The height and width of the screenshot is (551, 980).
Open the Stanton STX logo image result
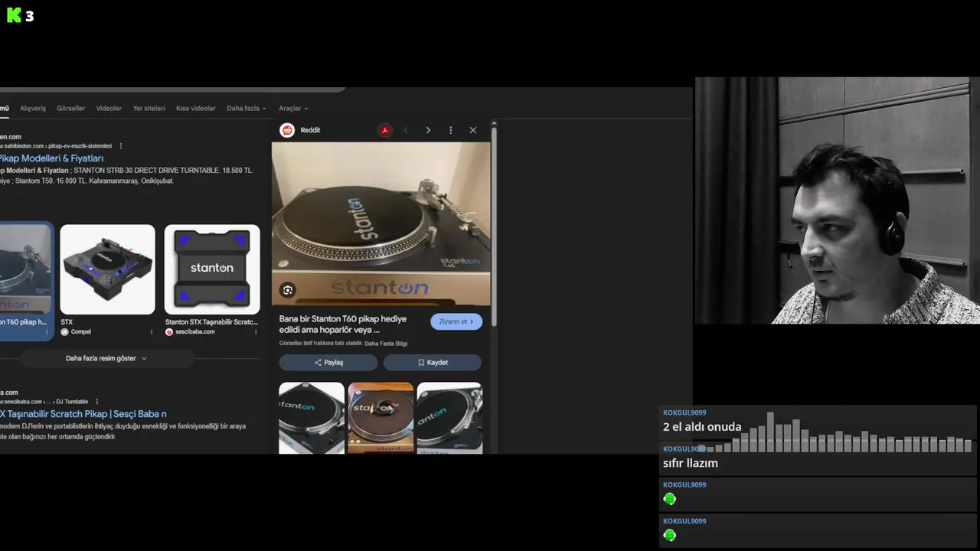point(212,269)
